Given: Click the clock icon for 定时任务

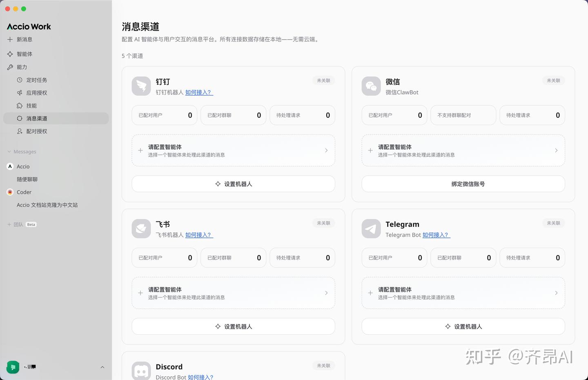Looking at the screenshot, I should pos(20,80).
